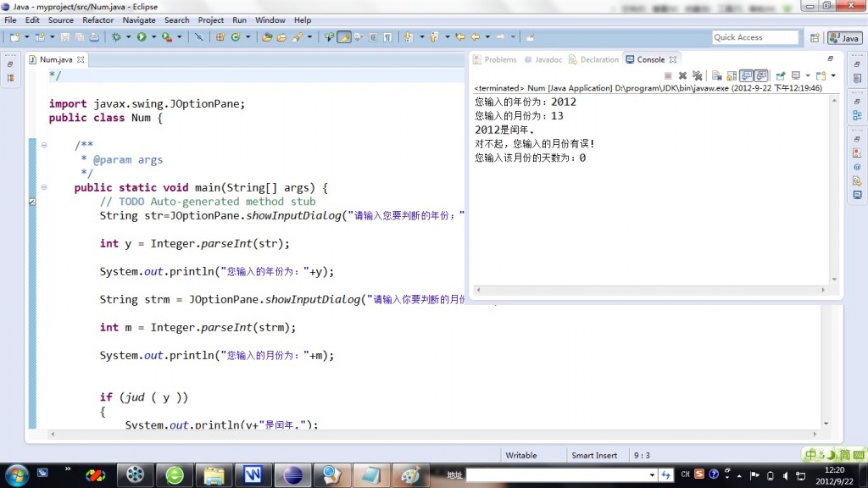
Task: Click the Run Last Tool (external tools) icon
Action: click(x=167, y=37)
